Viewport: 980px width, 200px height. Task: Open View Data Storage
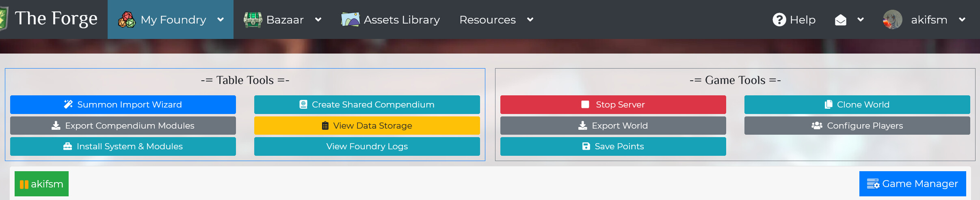coord(367,126)
